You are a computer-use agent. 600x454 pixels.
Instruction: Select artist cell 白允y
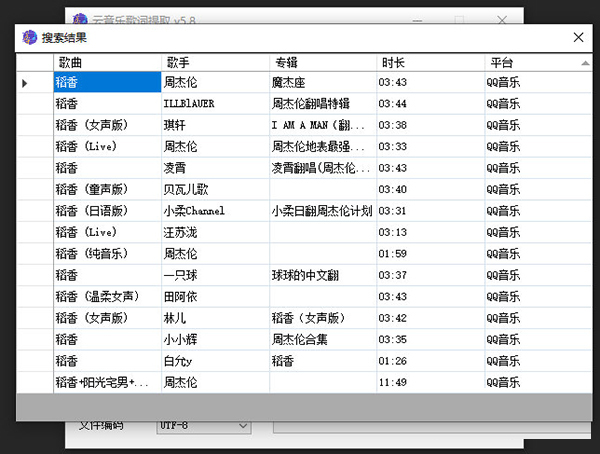(215, 361)
